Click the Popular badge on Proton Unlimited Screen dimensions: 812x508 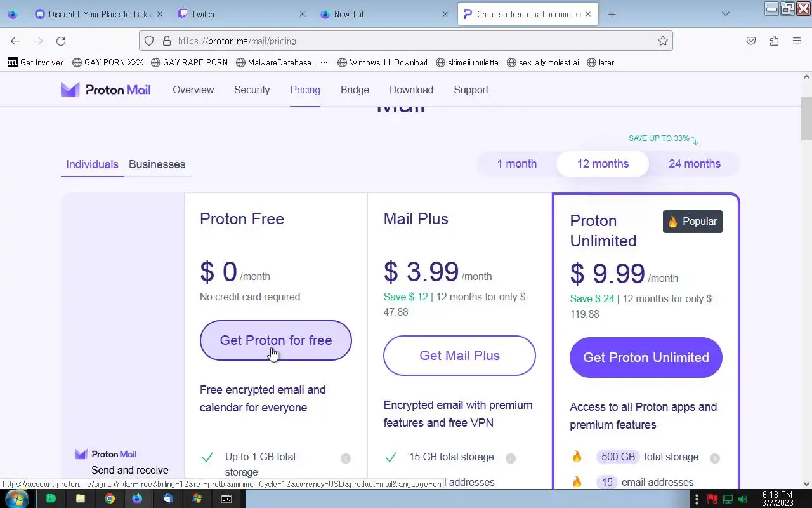coord(693,221)
